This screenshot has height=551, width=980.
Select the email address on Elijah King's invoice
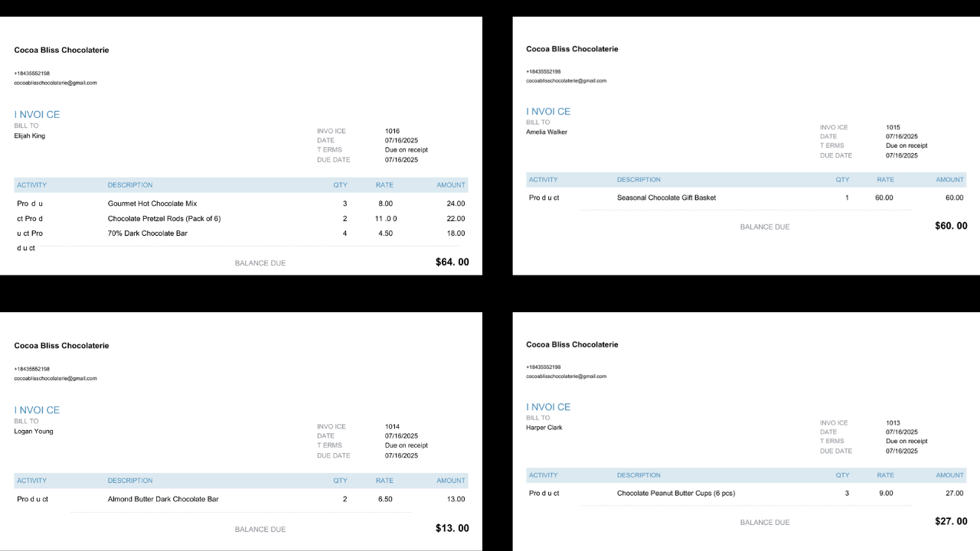55,83
